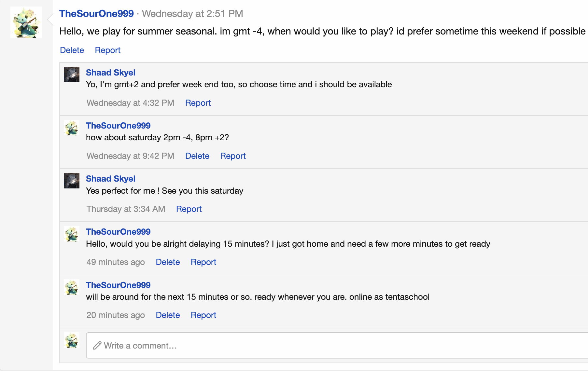Screen dimensions: 588x371
Task: Click the pencil icon in the comment box
Action: coord(97,346)
